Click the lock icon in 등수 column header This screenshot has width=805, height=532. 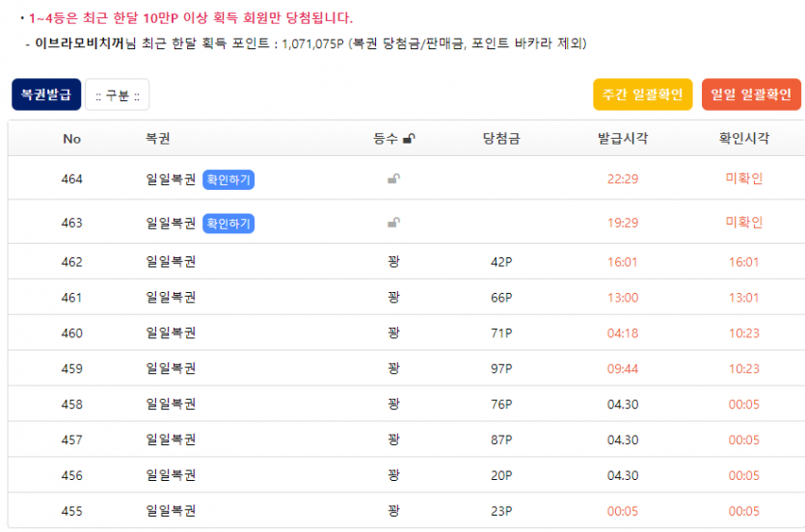(409, 139)
